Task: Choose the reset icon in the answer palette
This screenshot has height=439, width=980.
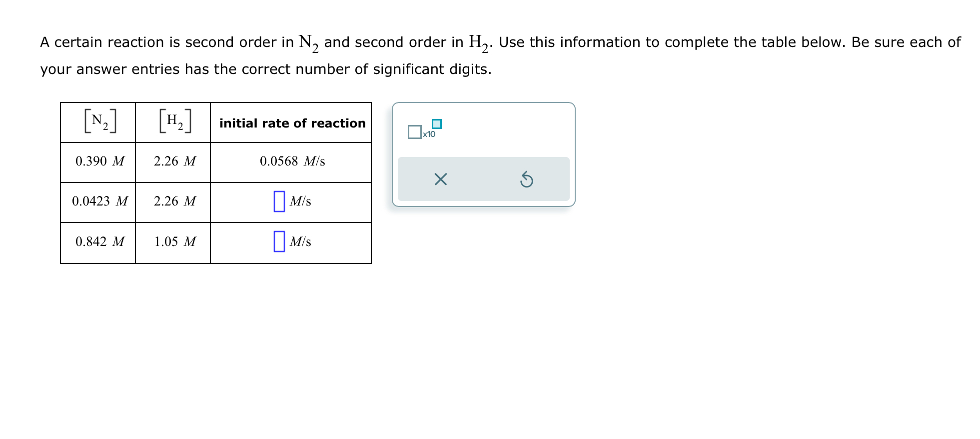Action: [x=526, y=179]
